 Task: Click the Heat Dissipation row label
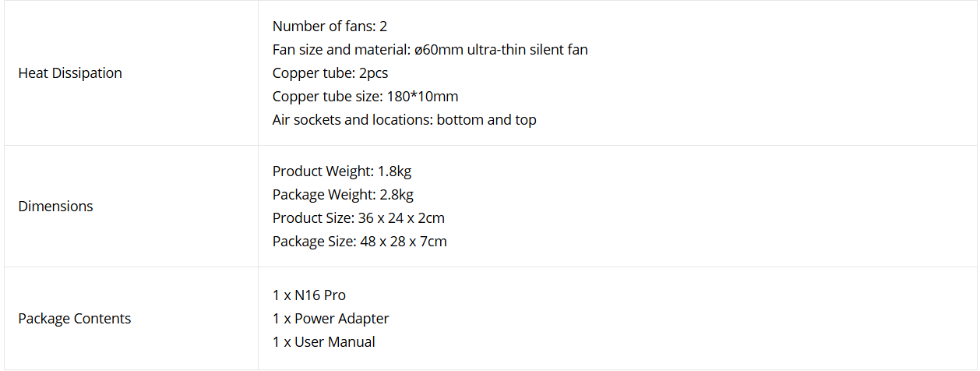[70, 73]
